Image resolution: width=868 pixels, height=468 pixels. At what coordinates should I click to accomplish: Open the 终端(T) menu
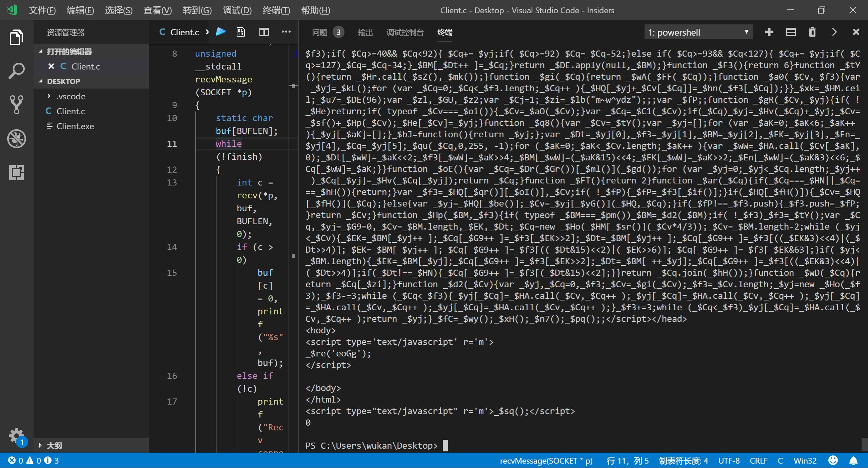tap(276, 10)
